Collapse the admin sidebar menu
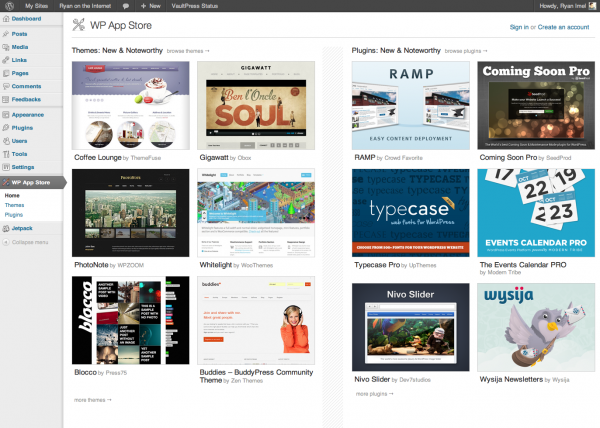 [x=28, y=243]
